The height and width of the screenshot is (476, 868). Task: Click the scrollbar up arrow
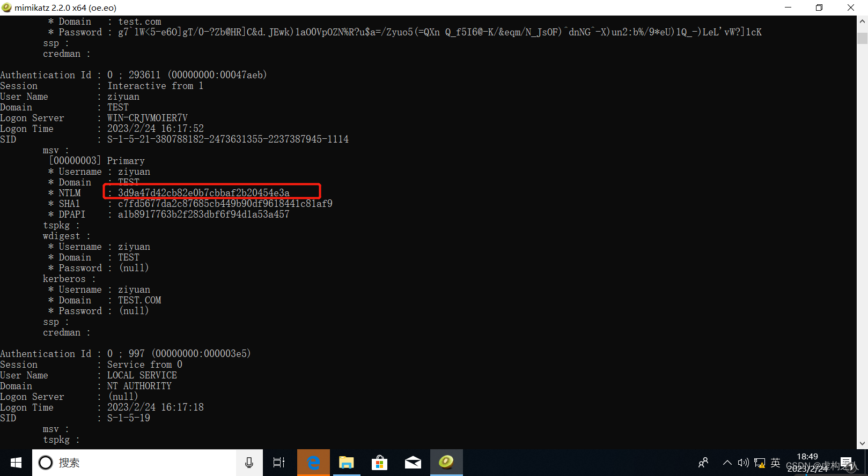click(862, 21)
